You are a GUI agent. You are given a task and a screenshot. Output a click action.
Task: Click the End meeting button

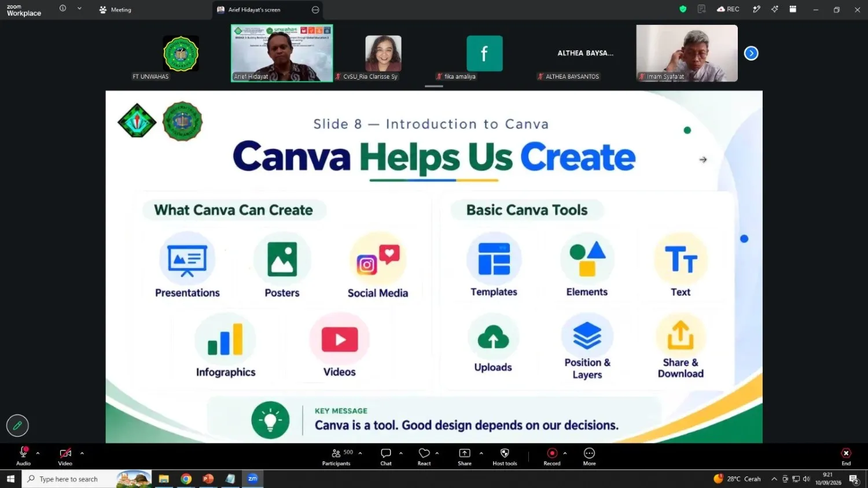[x=846, y=456]
